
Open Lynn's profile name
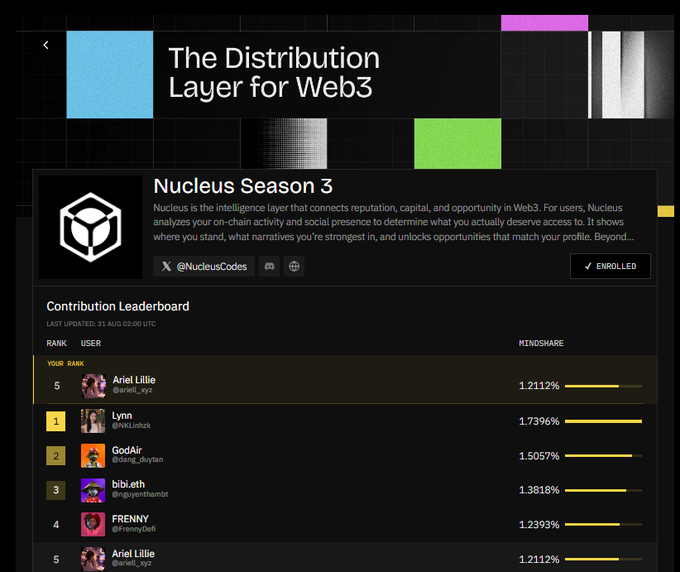[122, 415]
